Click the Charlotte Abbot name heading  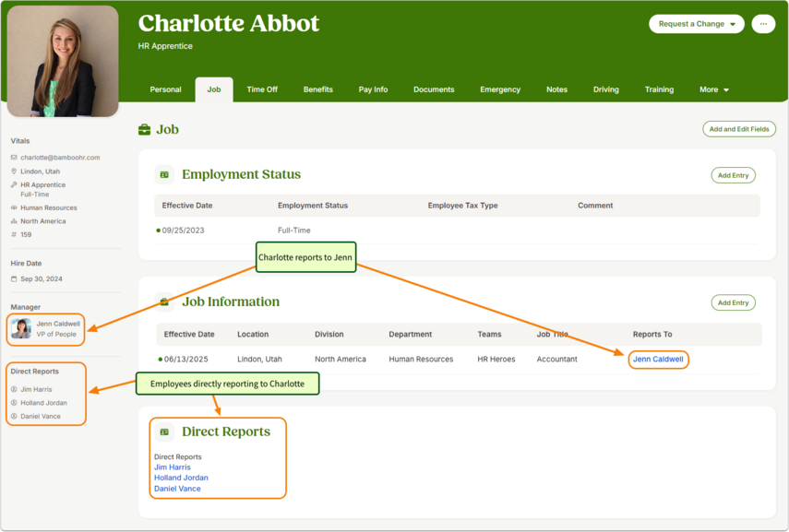[x=229, y=24]
